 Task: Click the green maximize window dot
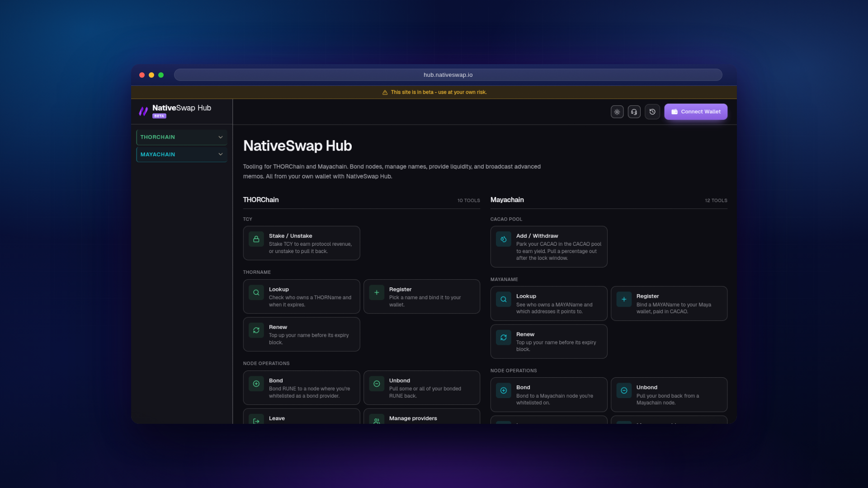coord(161,75)
